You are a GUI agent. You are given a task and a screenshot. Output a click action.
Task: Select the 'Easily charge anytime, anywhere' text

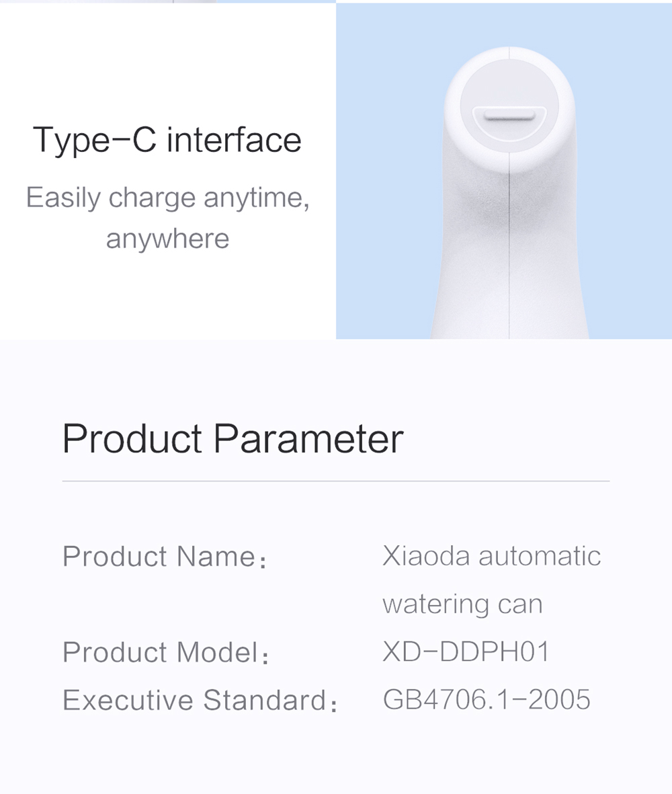pyautogui.click(x=167, y=218)
